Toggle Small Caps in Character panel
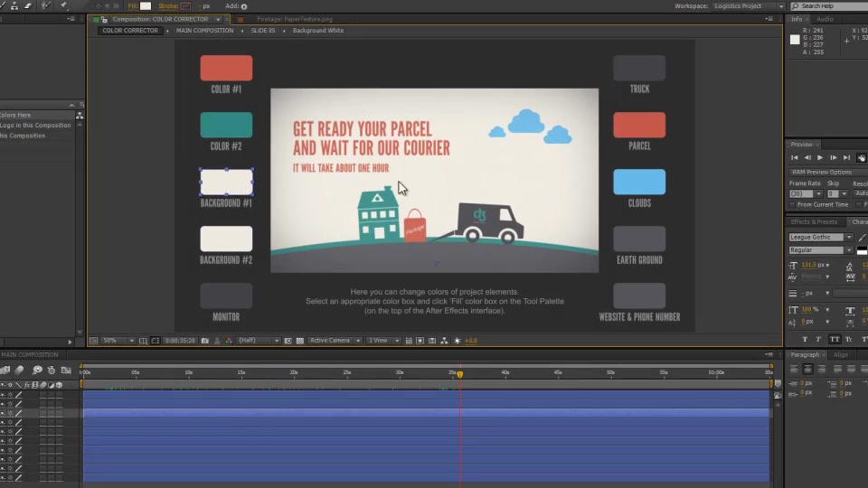The width and height of the screenshot is (868, 488). tap(849, 339)
